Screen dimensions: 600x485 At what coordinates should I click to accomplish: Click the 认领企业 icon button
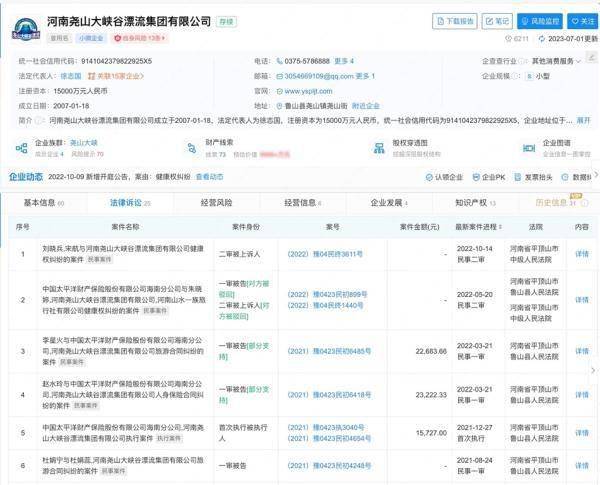click(433, 177)
